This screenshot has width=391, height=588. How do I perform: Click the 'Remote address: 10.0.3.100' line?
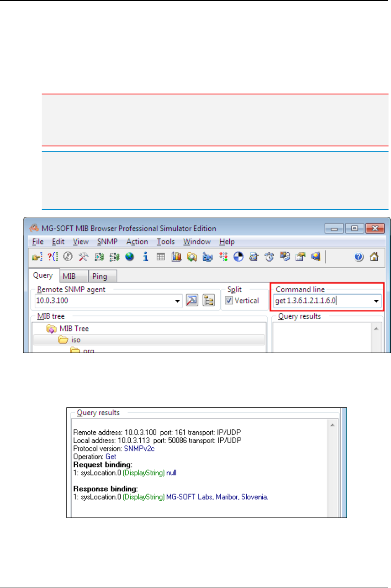[157, 433]
